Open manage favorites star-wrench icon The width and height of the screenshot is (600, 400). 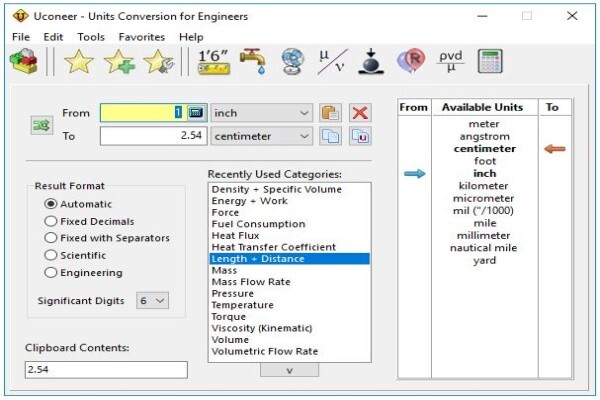(x=158, y=61)
